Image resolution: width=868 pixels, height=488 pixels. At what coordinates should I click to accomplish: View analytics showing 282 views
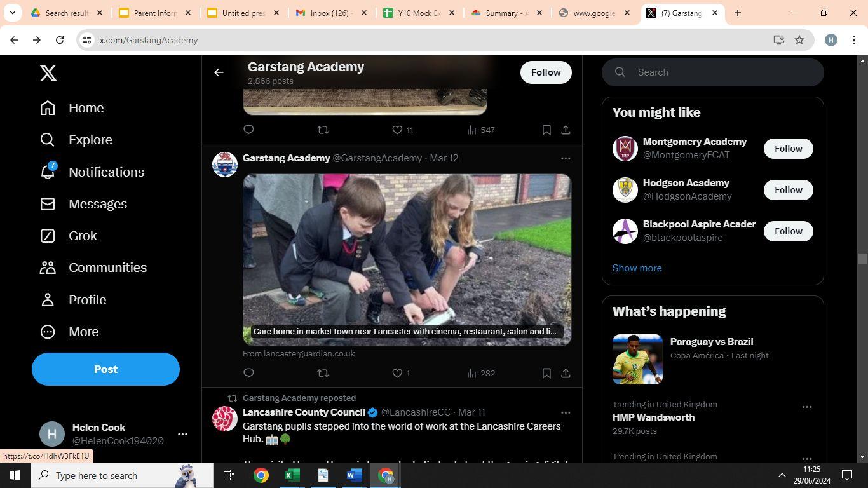click(x=480, y=373)
